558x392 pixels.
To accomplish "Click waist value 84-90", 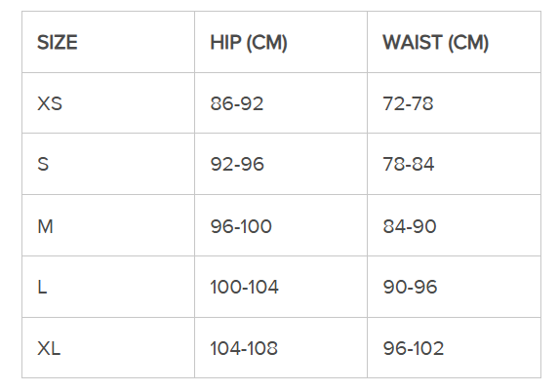I will (410, 226).
